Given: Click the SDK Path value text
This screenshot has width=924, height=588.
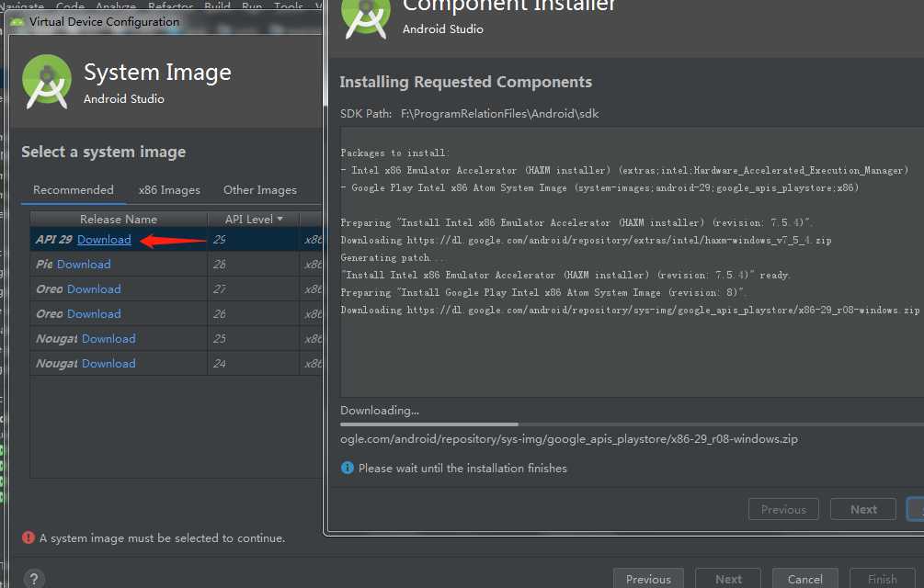Looking at the screenshot, I should (x=500, y=114).
